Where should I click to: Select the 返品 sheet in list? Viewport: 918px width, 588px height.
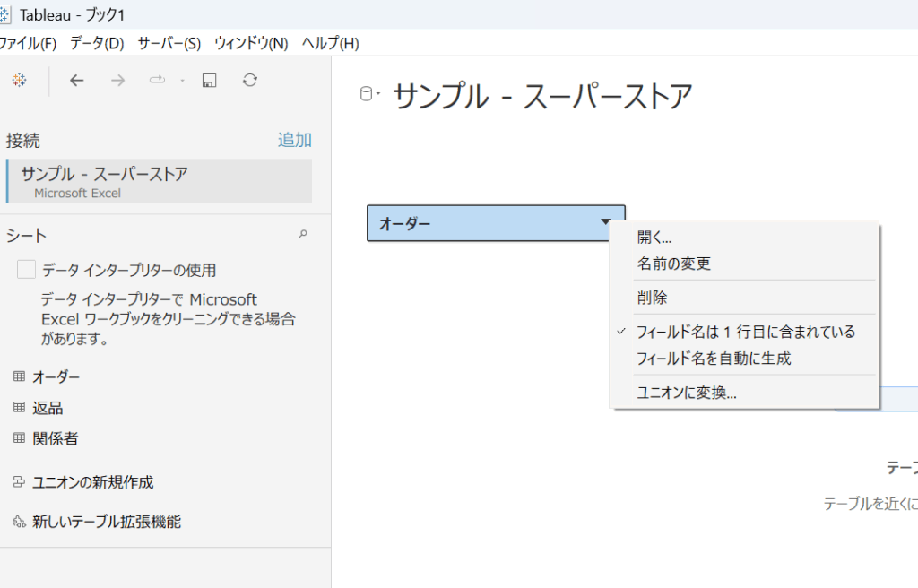pyautogui.click(x=48, y=408)
